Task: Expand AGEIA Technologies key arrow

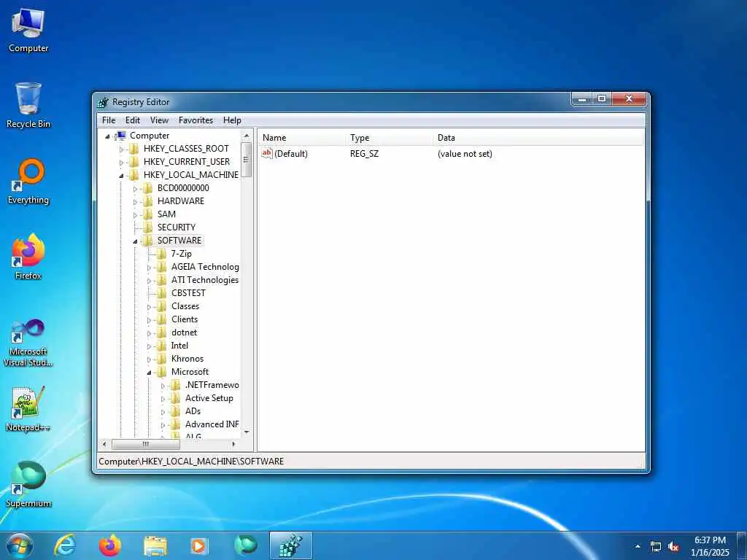Action: pos(149,268)
